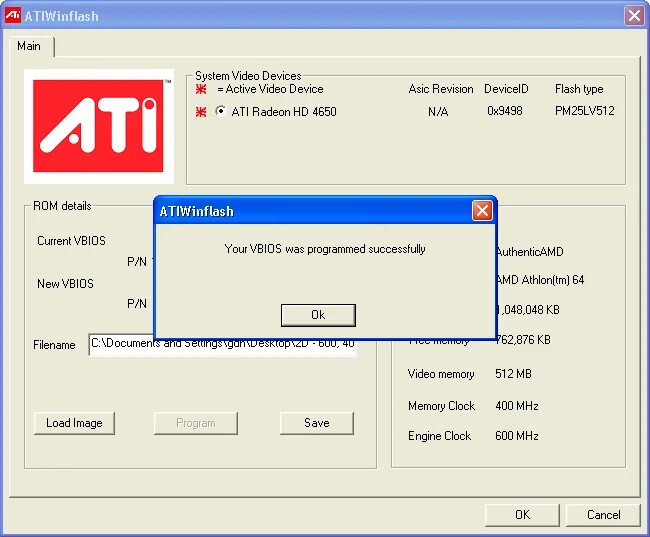Image resolution: width=650 pixels, height=537 pixels.
Task: Switch to the Main tab
Action: pyautogui.click(x=29, y=46)
